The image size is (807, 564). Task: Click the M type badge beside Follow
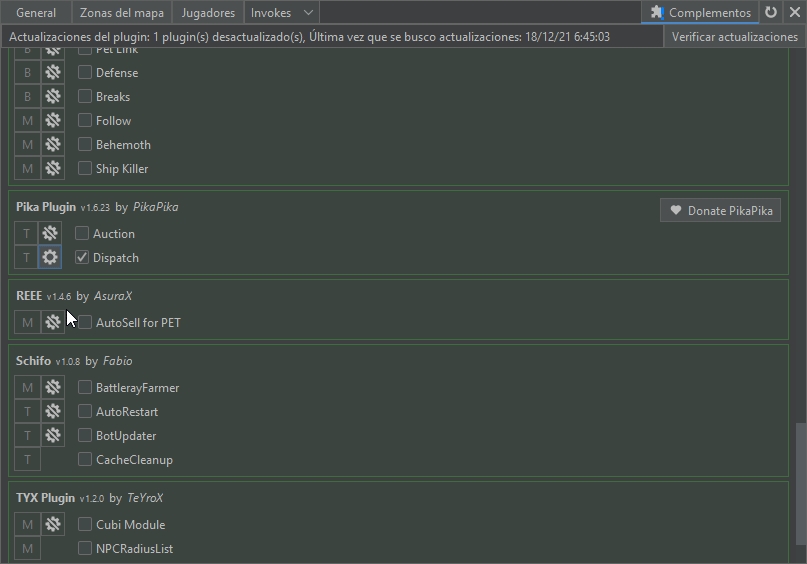tap(27, 121)
